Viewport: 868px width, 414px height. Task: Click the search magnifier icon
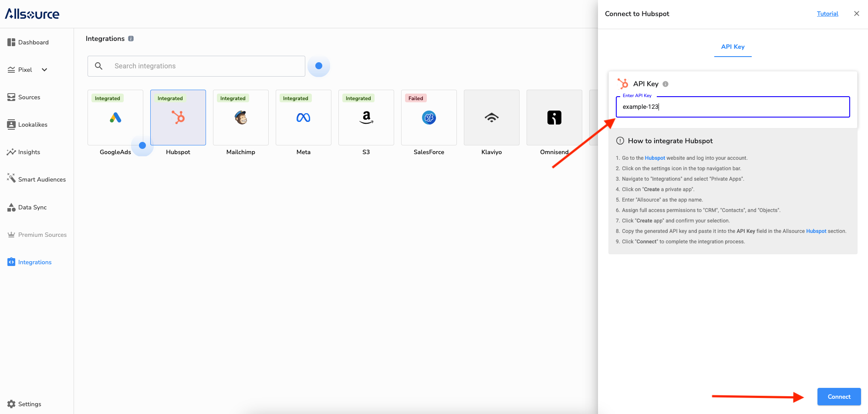coord(99,66)
